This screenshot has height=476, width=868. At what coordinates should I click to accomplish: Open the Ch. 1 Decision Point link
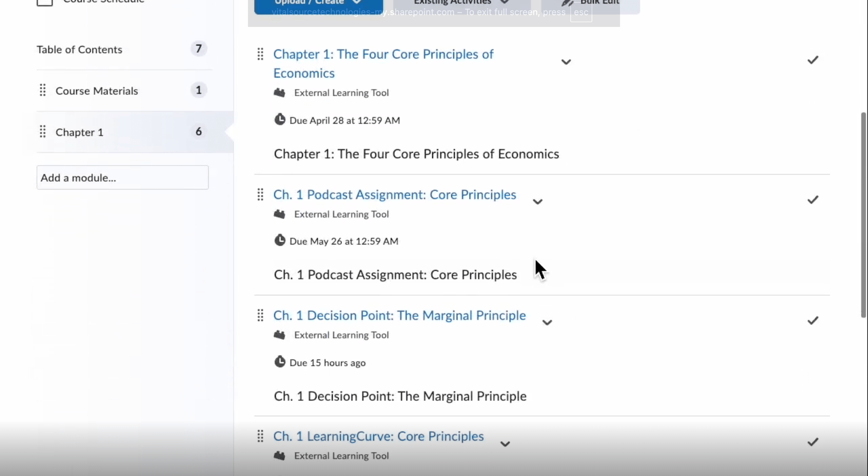click(x=399, y=316)
